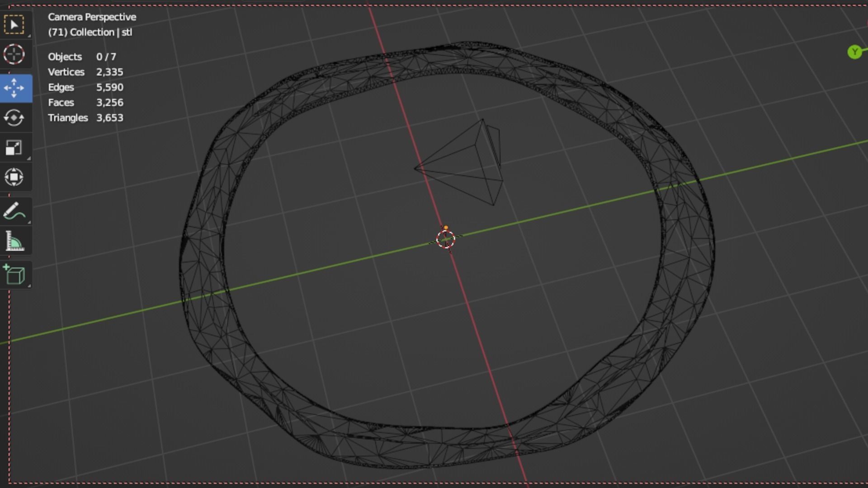Click the Camera Perspective view label

[92, 17]
